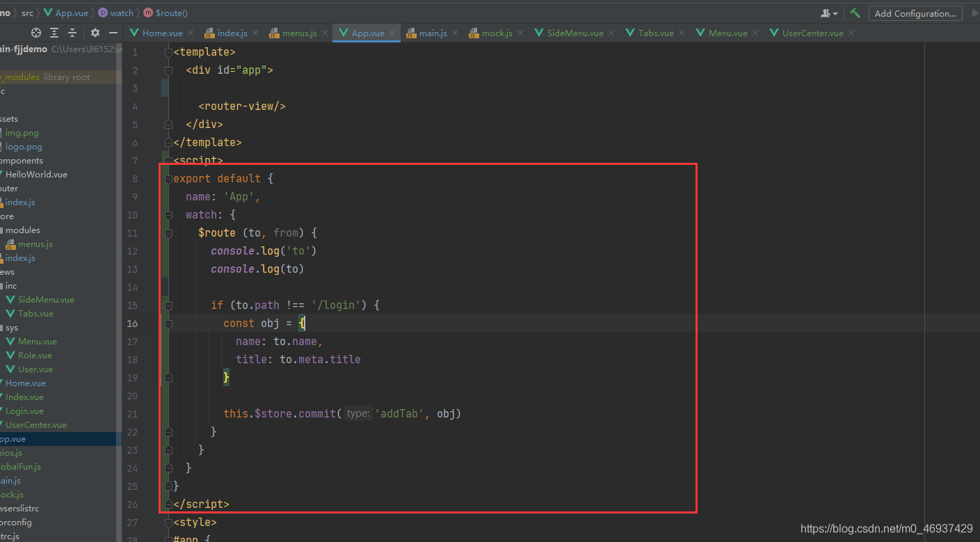980x542 pixels.
Task: Switch to index.js editor tab
Action: click(x=232, y=33)
